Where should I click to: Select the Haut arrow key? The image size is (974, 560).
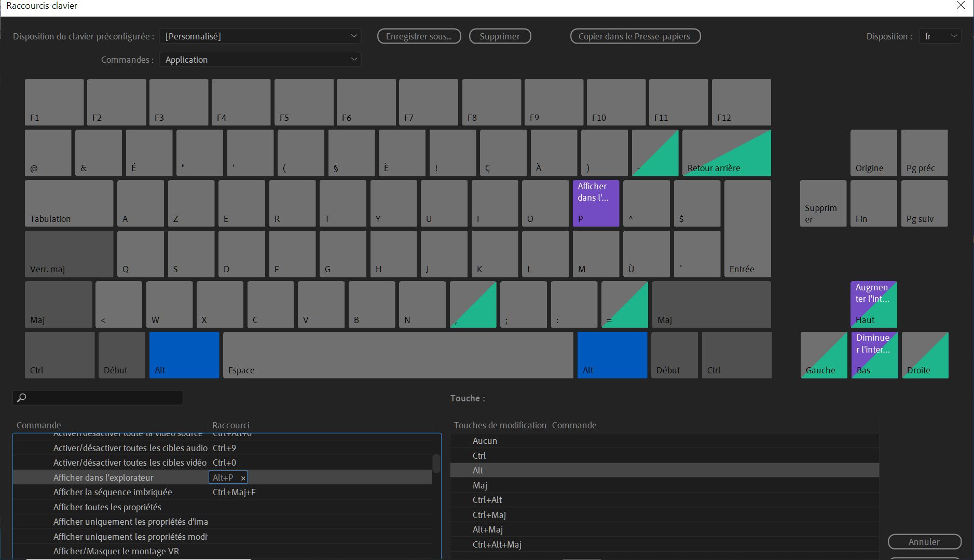coord(874,304)
